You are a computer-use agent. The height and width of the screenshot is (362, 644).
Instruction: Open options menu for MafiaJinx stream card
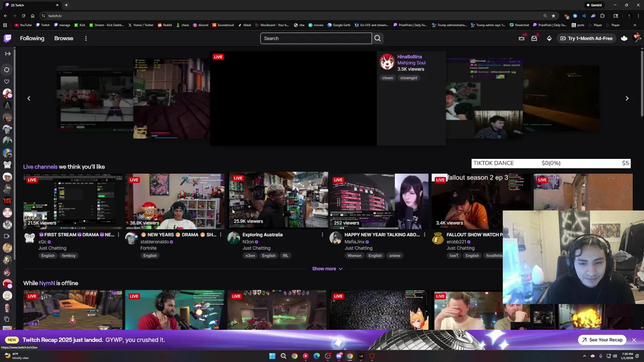tap(424, 235)
